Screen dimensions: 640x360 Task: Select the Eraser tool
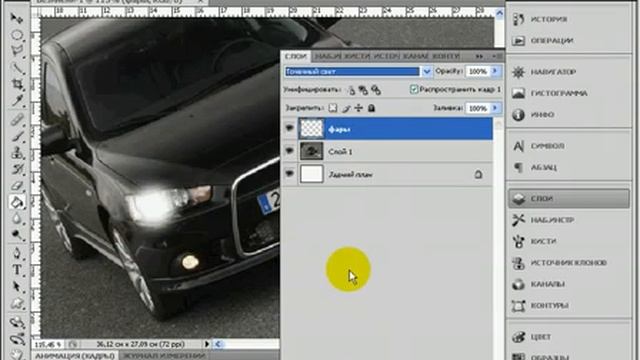pos(17,186)
